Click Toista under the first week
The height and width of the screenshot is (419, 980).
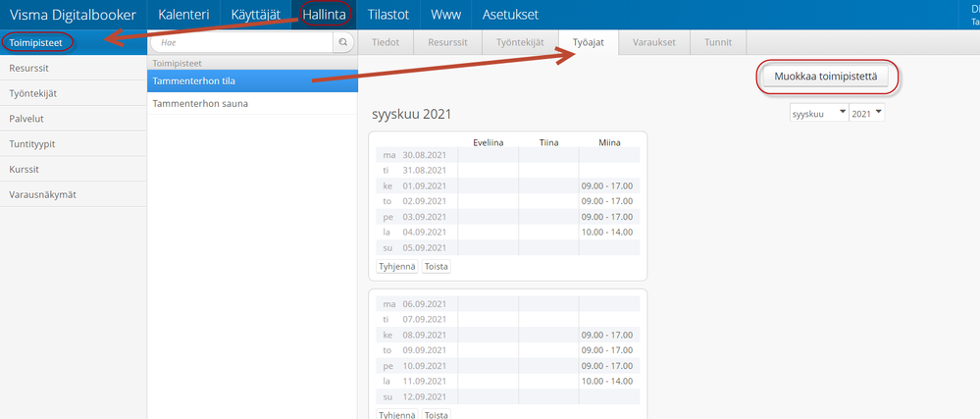(x=437, y=266)
